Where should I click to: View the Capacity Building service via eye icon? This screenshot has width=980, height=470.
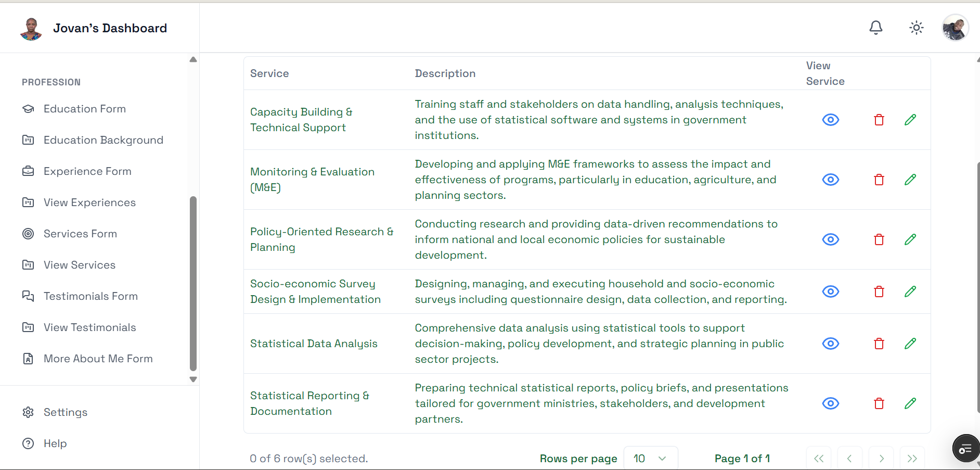[x=831, y=120]
